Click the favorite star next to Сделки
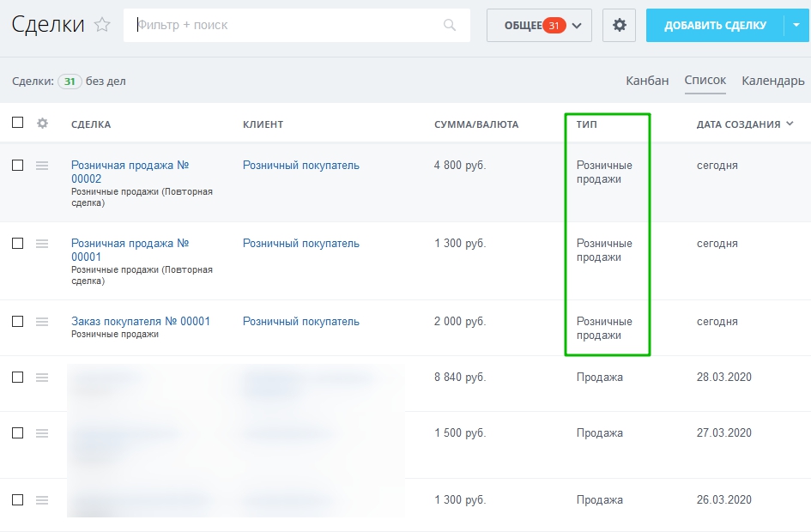Screen dimensions: 811x532 [x=102, y=25]
